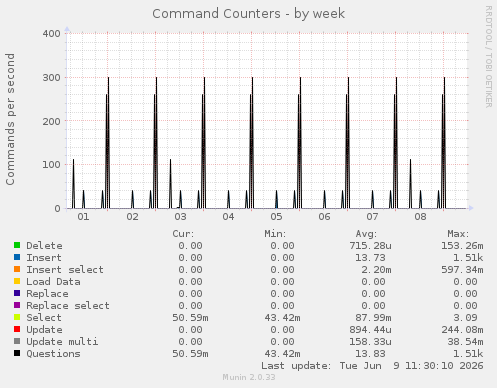Viewport: 497px width, 388px height.
Task: Click the dark blue Replace legend swatch
Action: [x=17, y=293]
